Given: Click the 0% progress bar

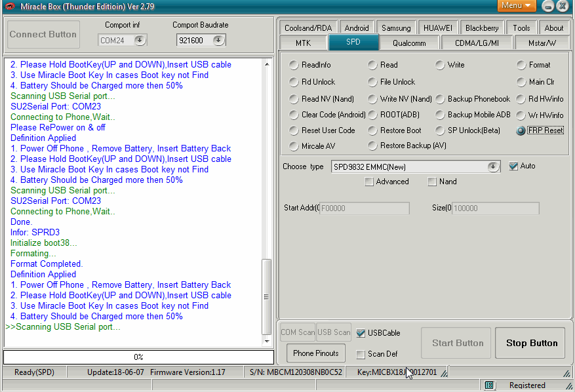Looking at the screenshot, I should (x=138, y=357).
